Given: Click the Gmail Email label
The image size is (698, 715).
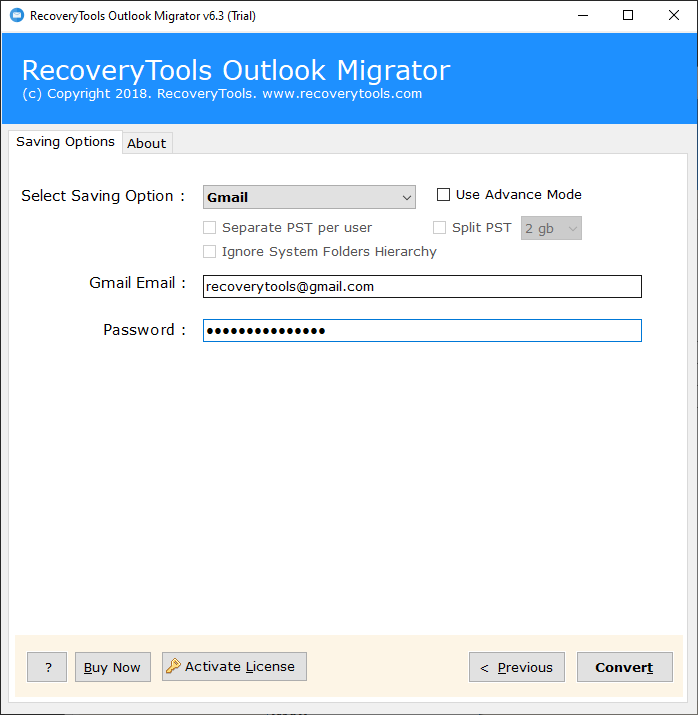Looking at the screenshot, I should 138,283.
